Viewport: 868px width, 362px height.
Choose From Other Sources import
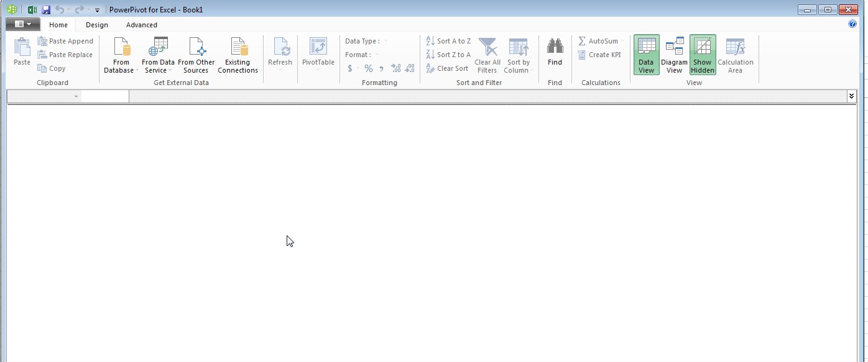196,55
